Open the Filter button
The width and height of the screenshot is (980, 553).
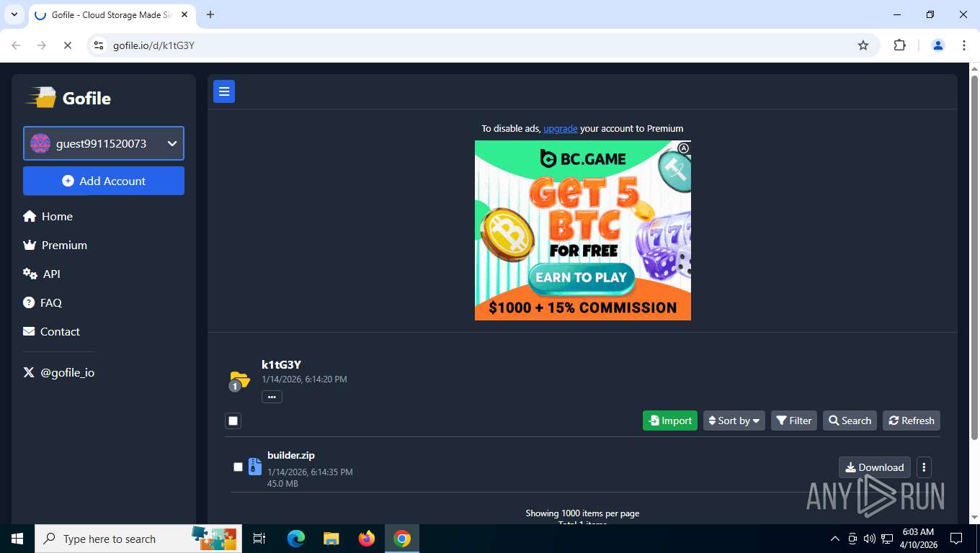coord(794,421)
